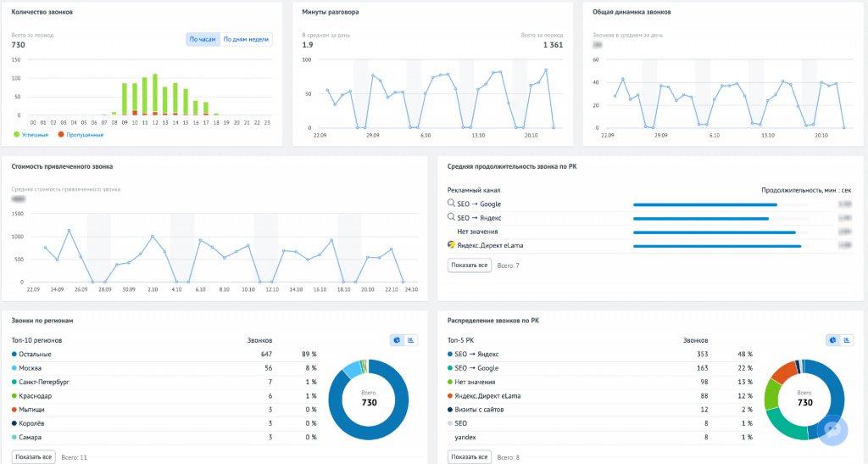
Task: Click Нет значения duration bar
Action: tap(714, 232)
